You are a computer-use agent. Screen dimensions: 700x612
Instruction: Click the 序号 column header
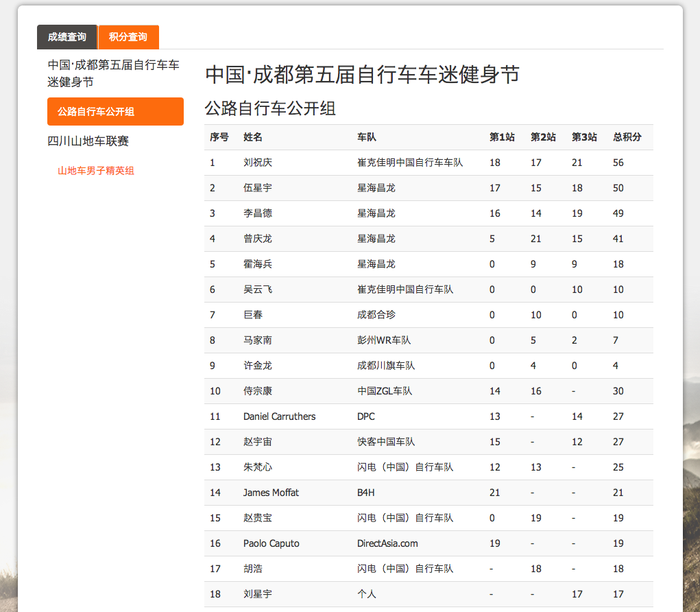219,137
